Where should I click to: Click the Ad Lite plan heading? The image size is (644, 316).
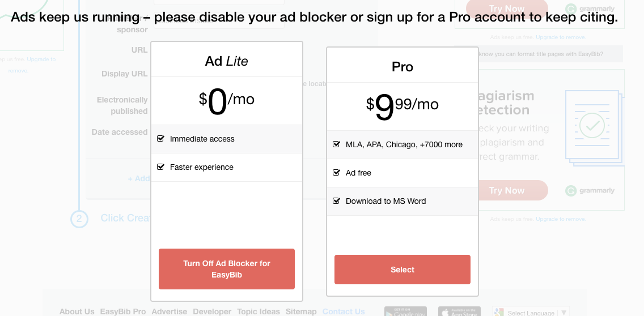point(227,61)
